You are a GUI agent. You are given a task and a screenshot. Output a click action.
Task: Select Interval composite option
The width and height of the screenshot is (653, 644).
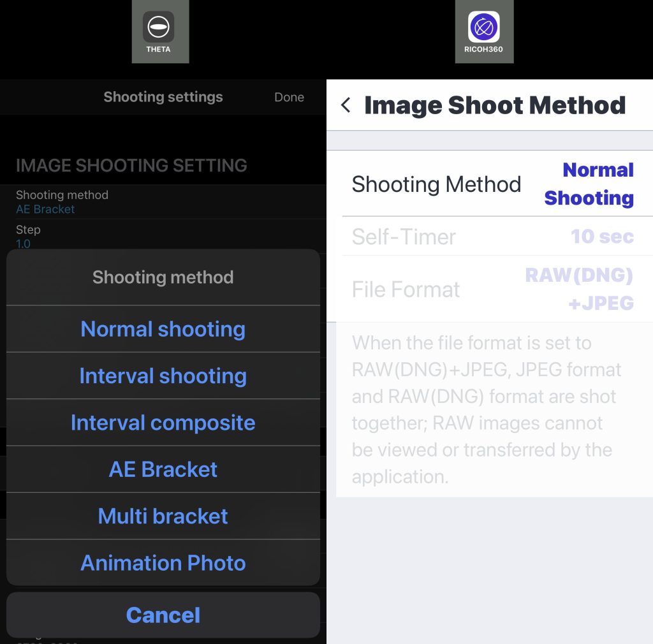pyautogui.click(x=163, y=423)
